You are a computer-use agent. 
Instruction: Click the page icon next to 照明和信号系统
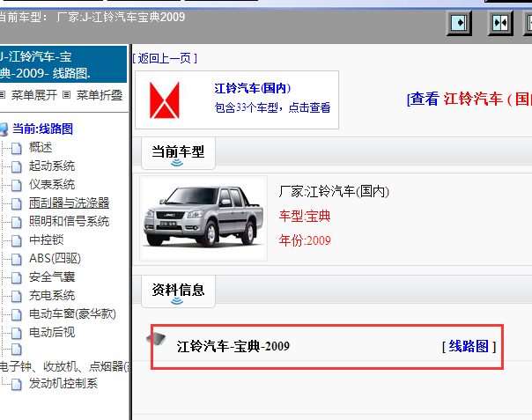coord(16,222)
